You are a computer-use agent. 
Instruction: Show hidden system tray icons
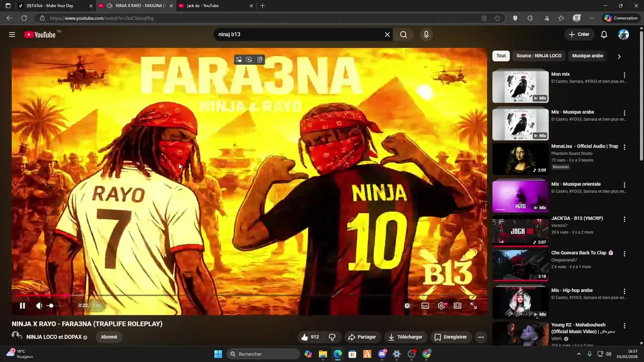(x=579, y=354)
